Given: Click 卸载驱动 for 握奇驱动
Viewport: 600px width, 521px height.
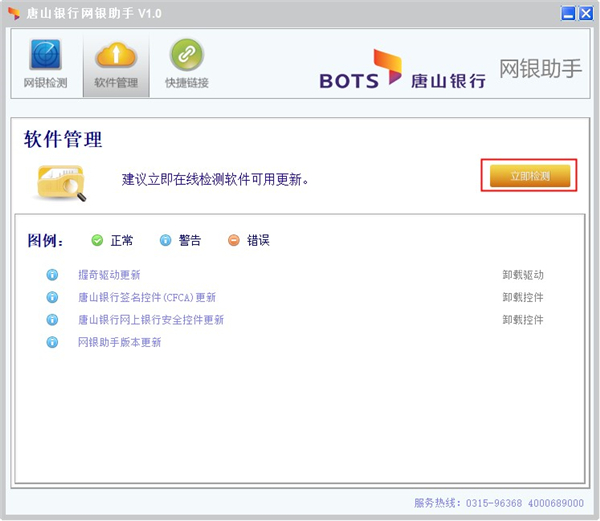Looking at the screenshot, I should pos(523,275).
